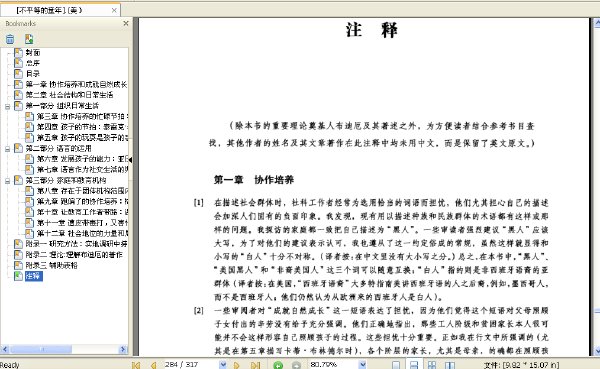Screen dimensions: 600x369
Task: Open the 第七章 bookmark
Action: (82, 169)
